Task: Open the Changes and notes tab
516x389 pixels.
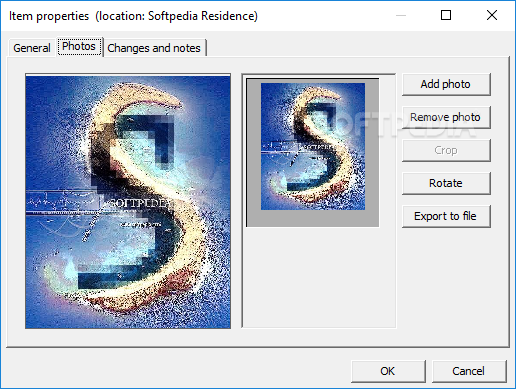Action: [x=154, y=48]
